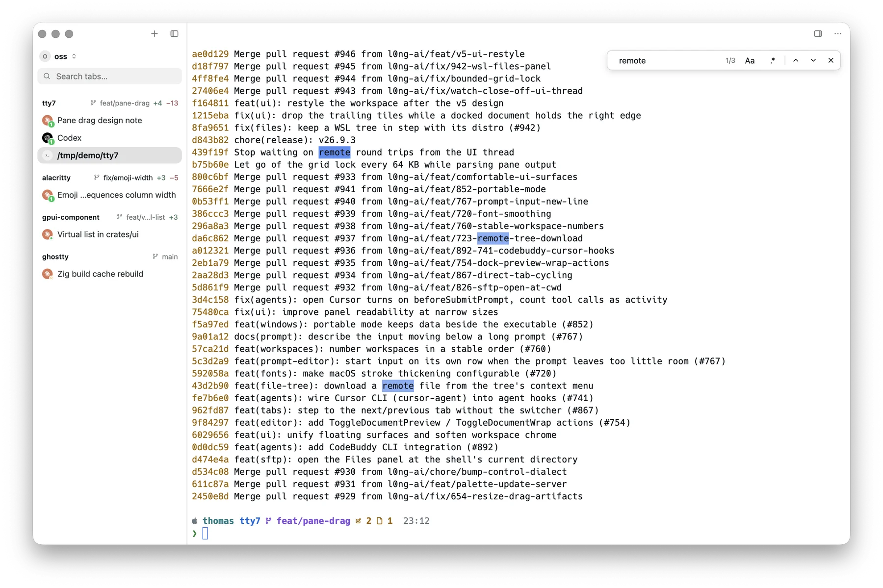Click commit hash ae0d129
The width and height of the screenshot is (883, 588).
pyautogui.click(x=210, y=54)
